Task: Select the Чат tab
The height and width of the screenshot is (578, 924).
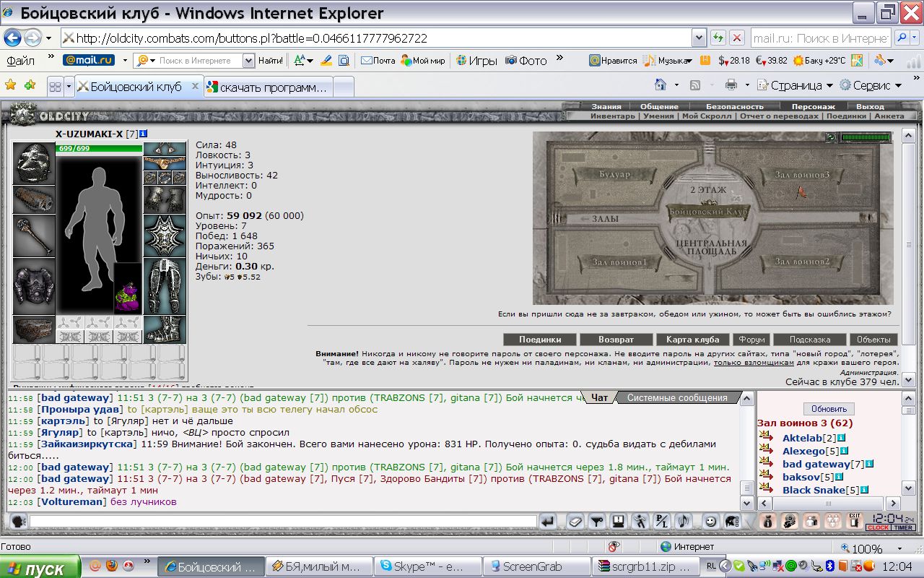Action: 599,397
